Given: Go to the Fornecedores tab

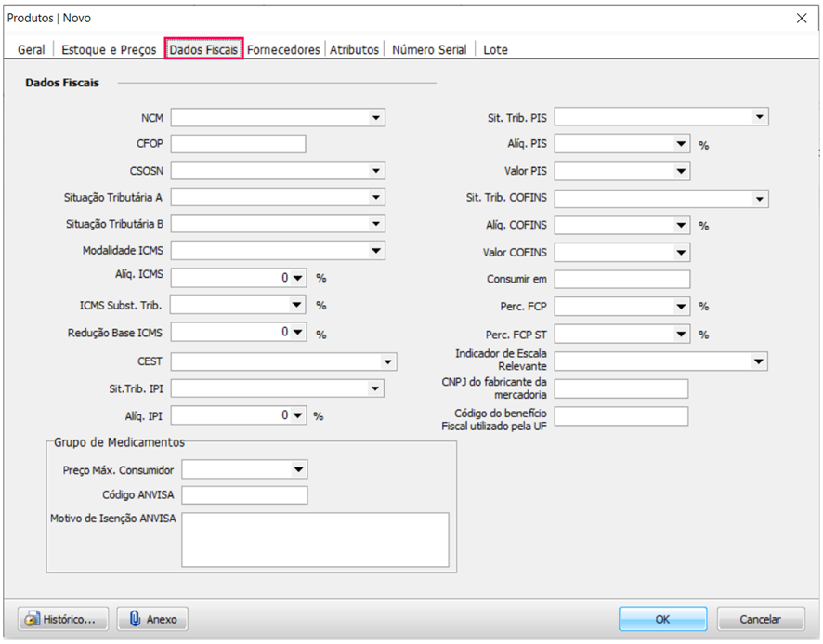Looking at the screenshot, I should point(283,50).
